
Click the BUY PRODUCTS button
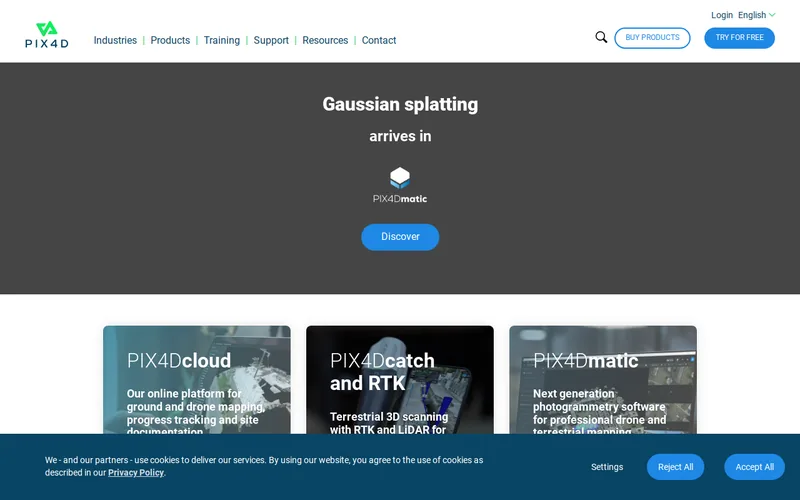652,38
